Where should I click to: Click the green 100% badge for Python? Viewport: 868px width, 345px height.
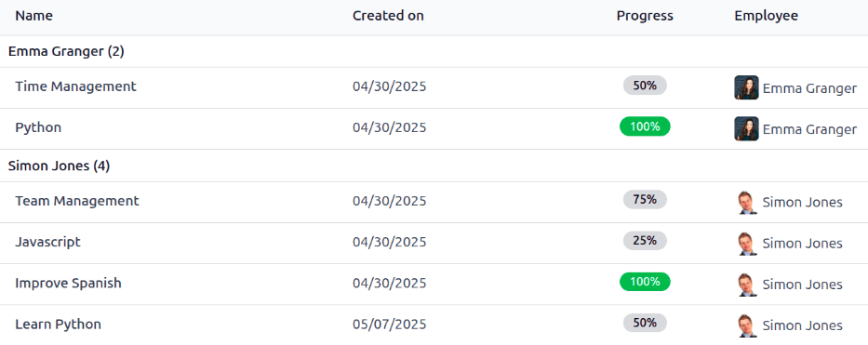click(645, 126)
